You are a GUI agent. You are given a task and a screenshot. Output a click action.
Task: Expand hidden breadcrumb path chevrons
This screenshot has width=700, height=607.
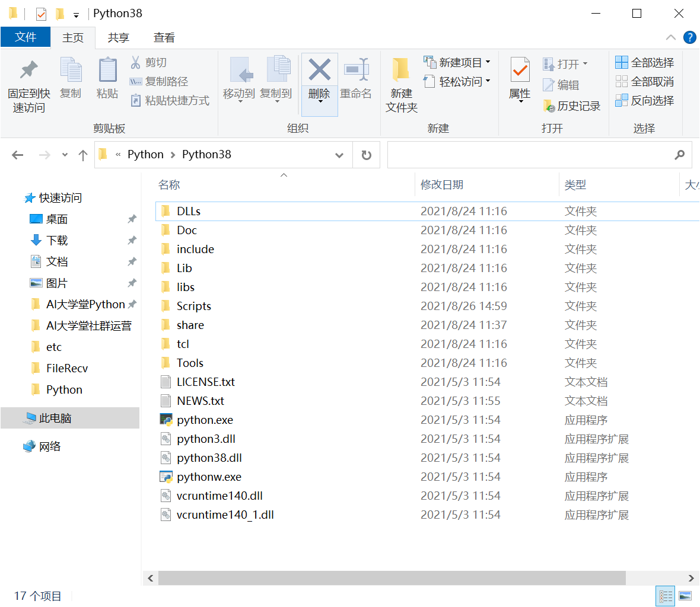(x=118, y=154)
